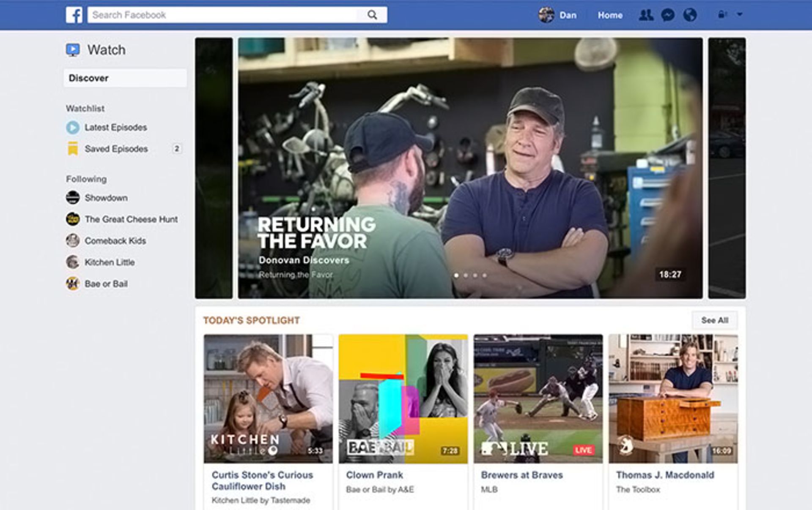Screen dimensions: 812x510
Task: Open Clown Prank video thumbnail
Action: tap(403, 398)
